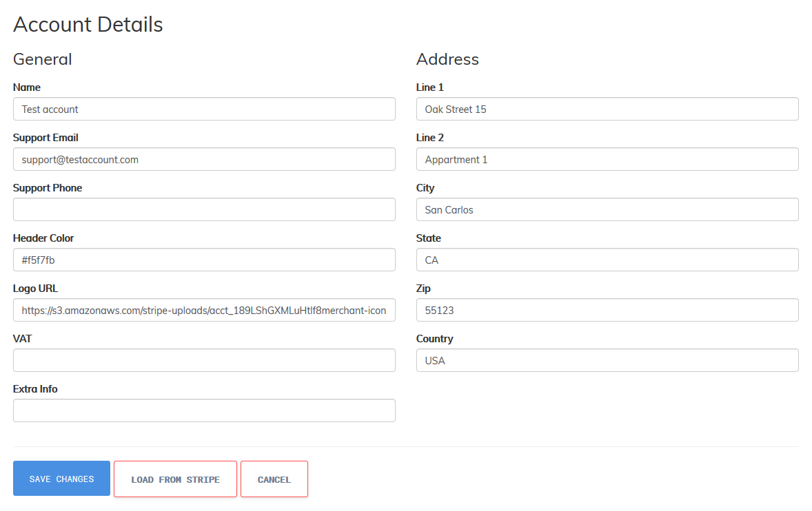
Task: Click the Address section heading
Action: pos(447,59)
